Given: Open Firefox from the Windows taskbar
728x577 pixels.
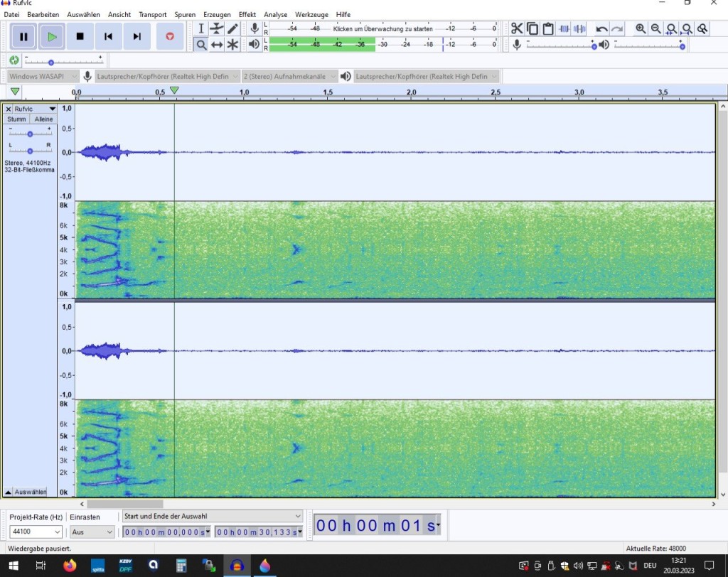Looking at the screenshot, I should (x=70, y=566).
